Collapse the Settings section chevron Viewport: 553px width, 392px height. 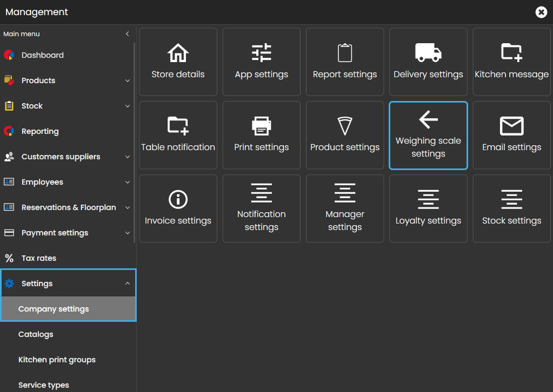pyautogui.click(x=128, y=283)
